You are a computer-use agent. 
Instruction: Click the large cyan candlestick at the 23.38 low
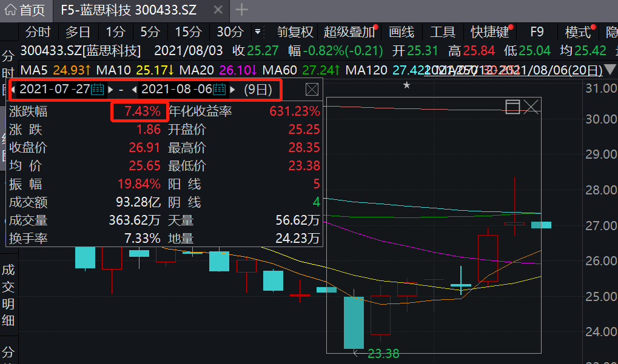coord(354,322)
